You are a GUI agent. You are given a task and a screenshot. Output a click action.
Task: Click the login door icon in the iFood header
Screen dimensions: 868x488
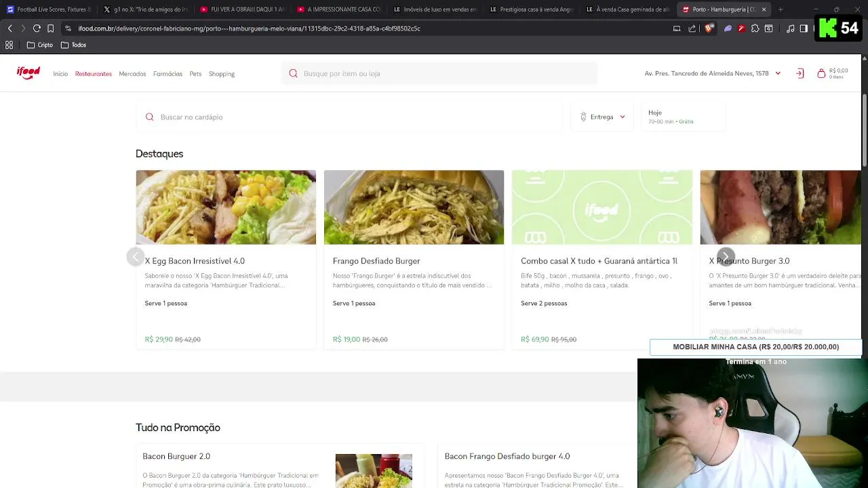click(x=800, y=73)
